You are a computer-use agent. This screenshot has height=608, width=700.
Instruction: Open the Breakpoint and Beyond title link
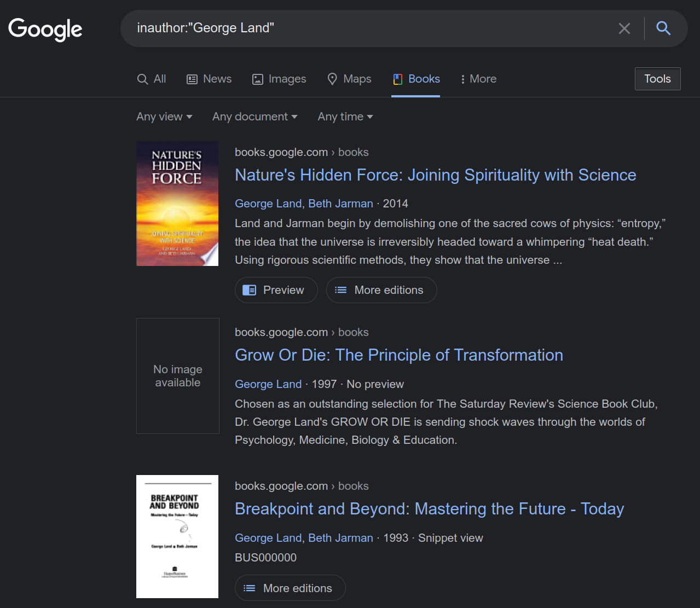point(430,509)
